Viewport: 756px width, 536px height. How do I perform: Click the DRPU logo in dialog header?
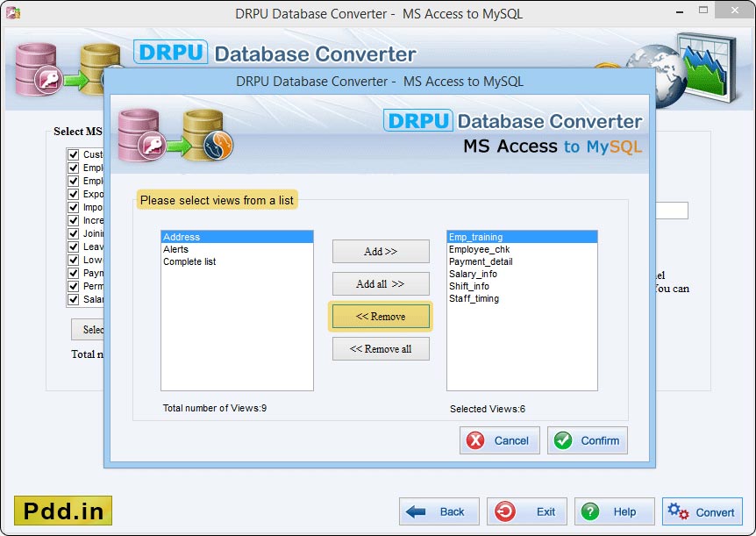coord(418,120)
